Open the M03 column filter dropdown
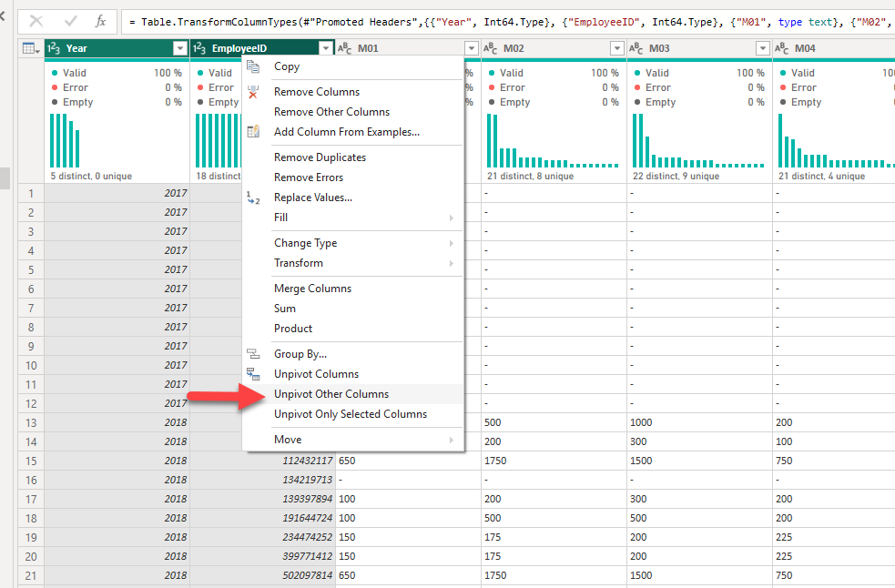 click(762, 48)
